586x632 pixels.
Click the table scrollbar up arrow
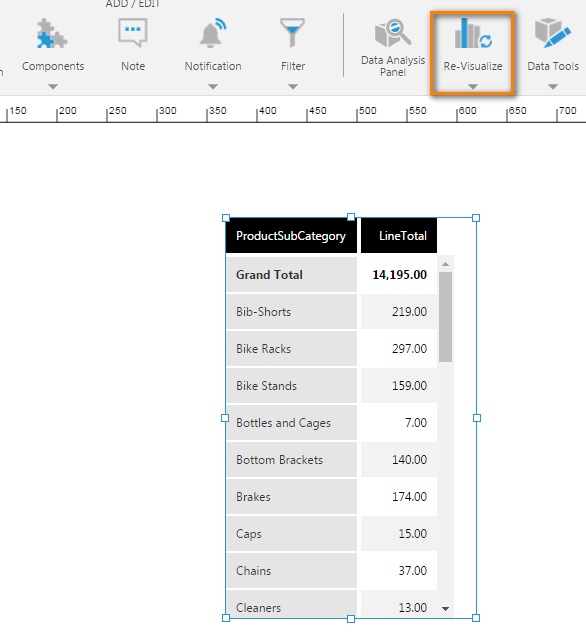tap(445, 264)
